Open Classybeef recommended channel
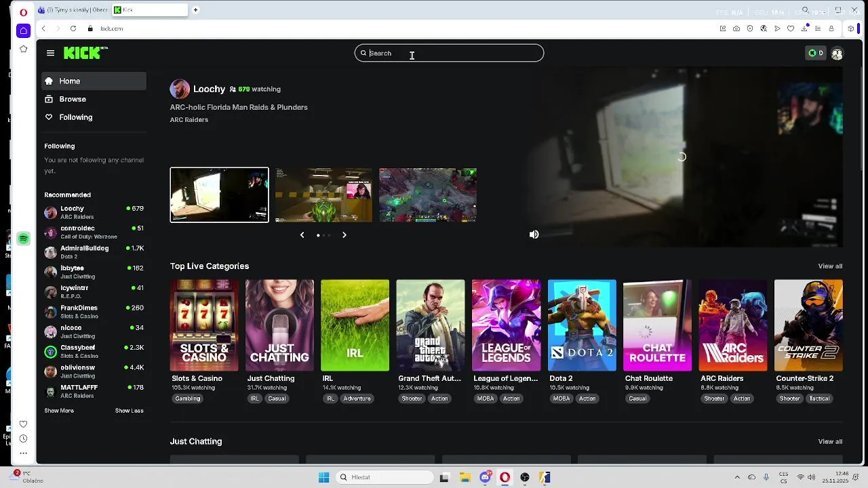 point(94,351)
